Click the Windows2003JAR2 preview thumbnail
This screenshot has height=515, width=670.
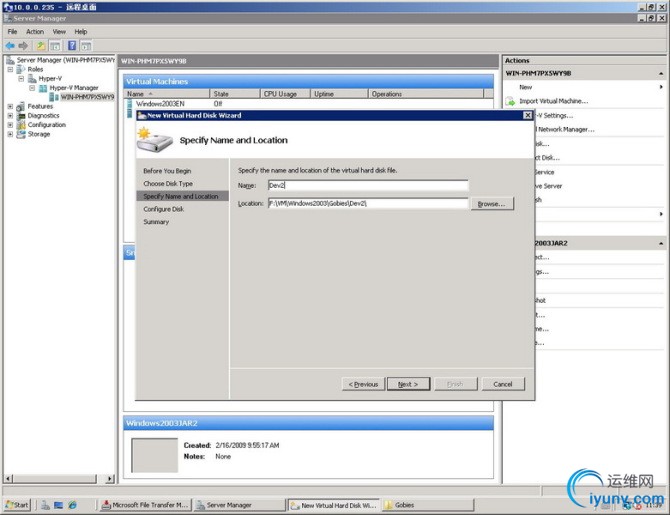coord(155,455)
